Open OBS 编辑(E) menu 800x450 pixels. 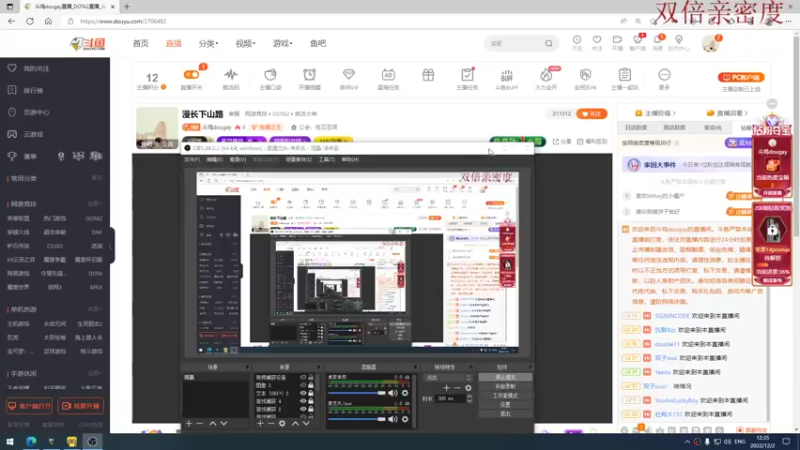click(214, 160)
